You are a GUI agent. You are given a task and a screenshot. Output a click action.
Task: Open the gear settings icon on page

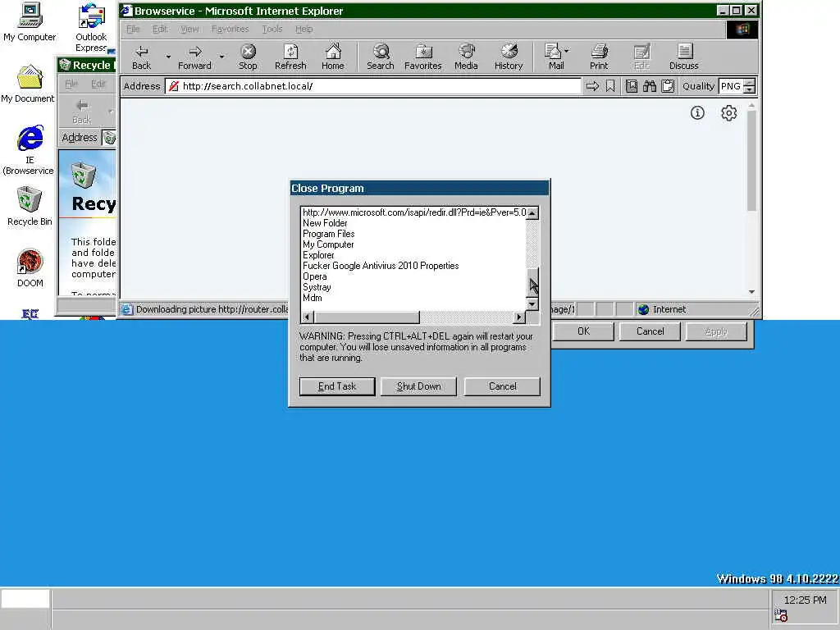coord(728,113)
